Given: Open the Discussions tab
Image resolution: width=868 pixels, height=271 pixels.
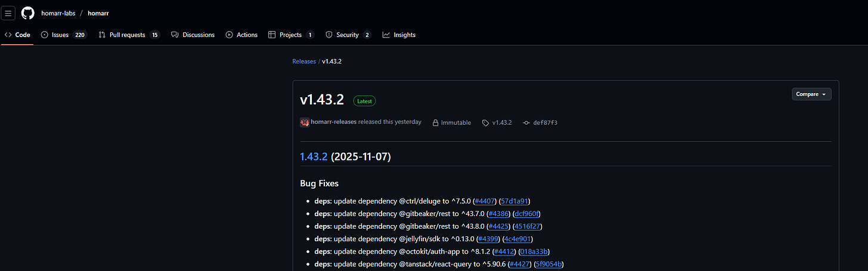Looking at the screenshot, I should click(x=193, y=35).
